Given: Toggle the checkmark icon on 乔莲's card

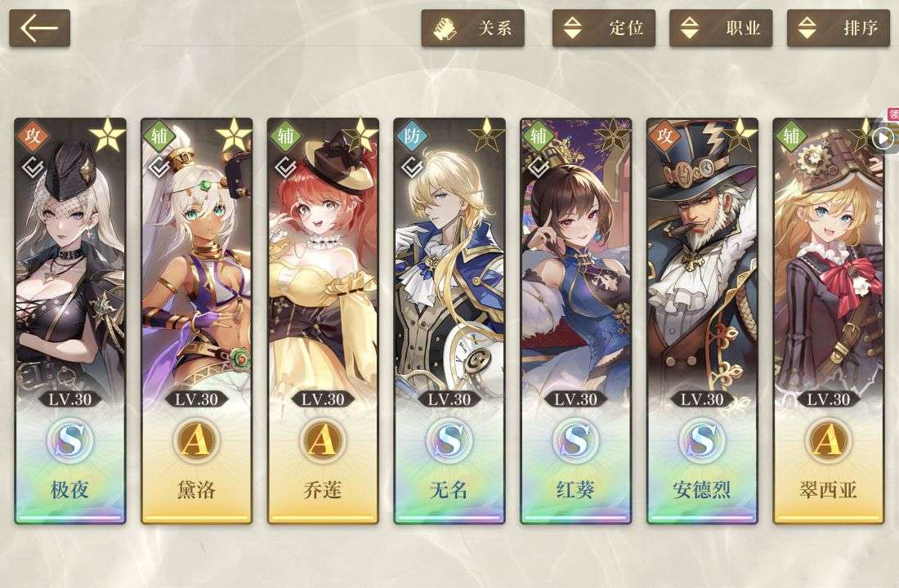Looking at the screenshot, I should pos(285,167).
